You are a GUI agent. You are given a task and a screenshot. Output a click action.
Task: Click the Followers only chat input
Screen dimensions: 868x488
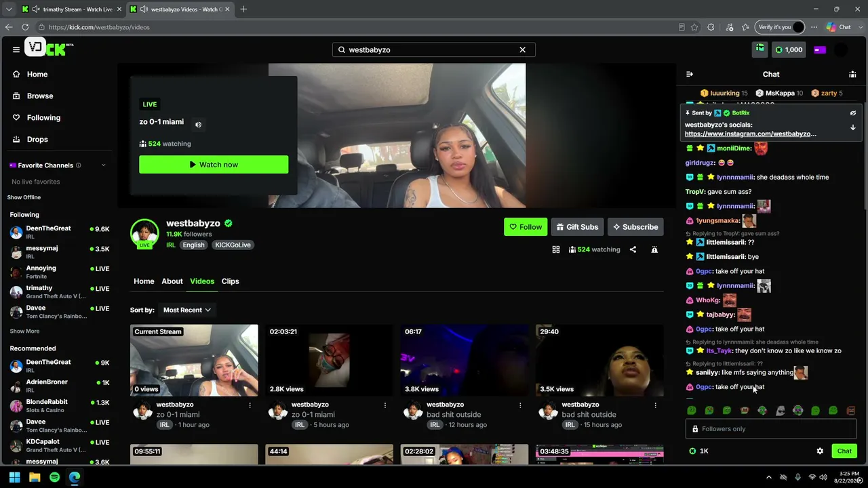(x=771, y=429)
